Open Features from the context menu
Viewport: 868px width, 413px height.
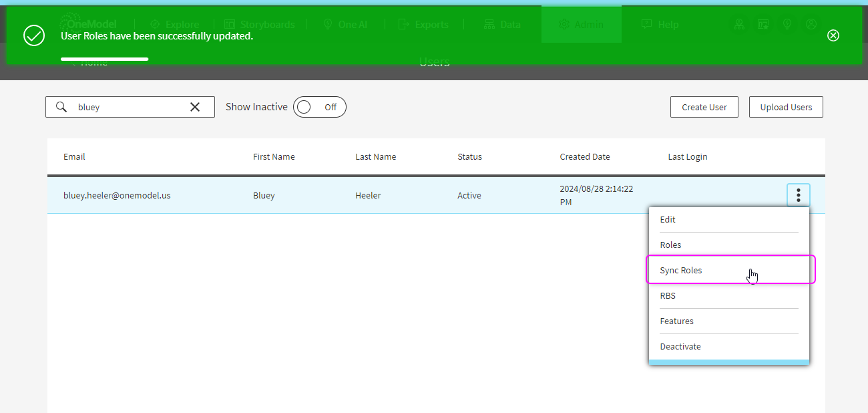tap(729, 321)
